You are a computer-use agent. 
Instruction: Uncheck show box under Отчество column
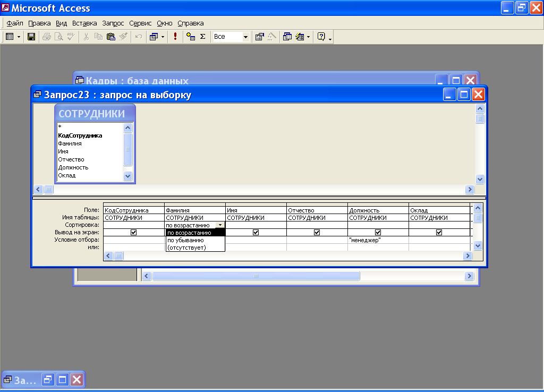[x=317, y=233]
